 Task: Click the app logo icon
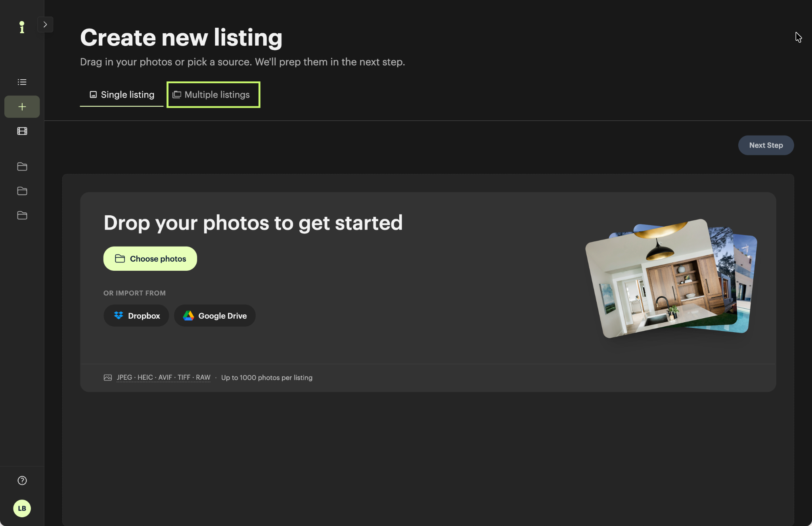pos(22,27)
